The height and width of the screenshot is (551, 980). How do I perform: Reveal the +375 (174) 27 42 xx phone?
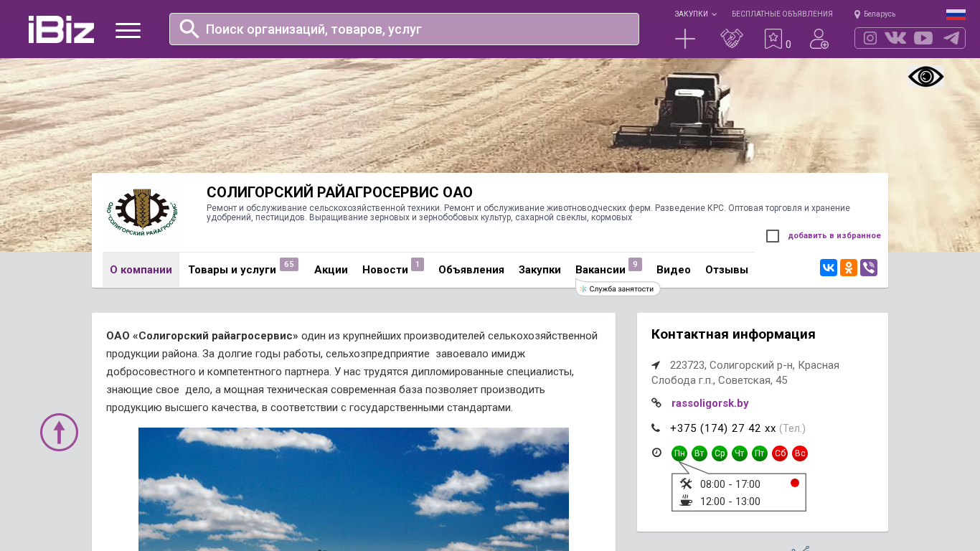(723, 428)
